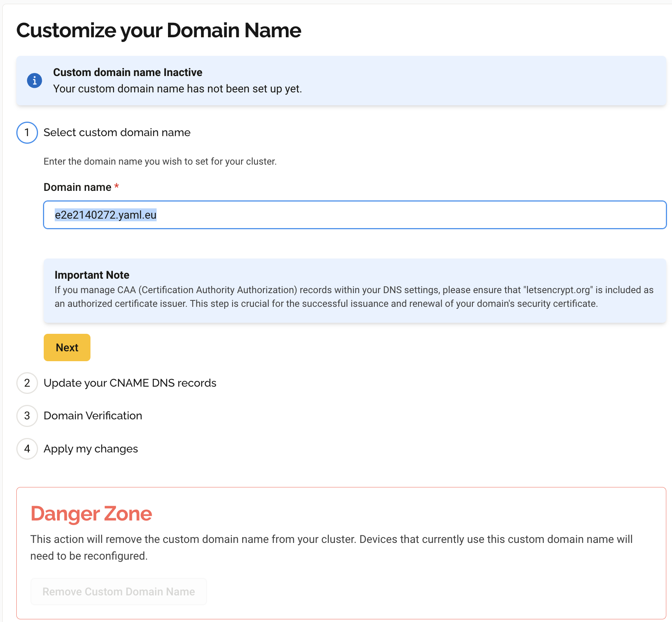This screenshot has height=622, width=672.
Task: Open step 3 Domain Verification
Action: 93,416
